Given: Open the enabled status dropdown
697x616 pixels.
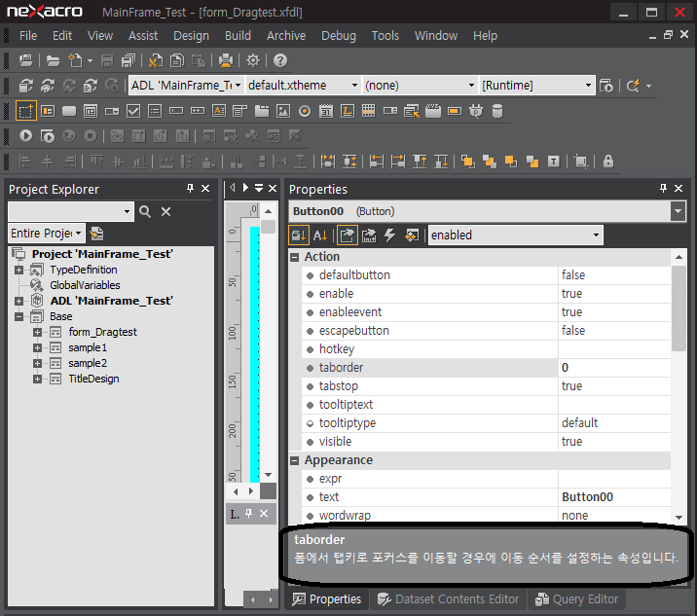Looking at the screenshot, I should click(x=596, y=236).
